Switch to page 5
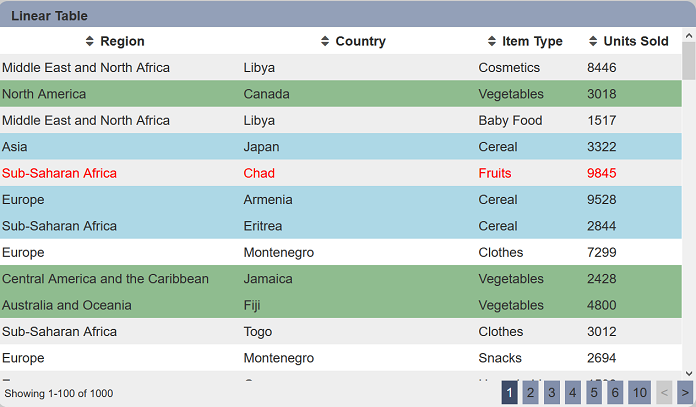The image size is (696, 407). (x=594, y=392)
